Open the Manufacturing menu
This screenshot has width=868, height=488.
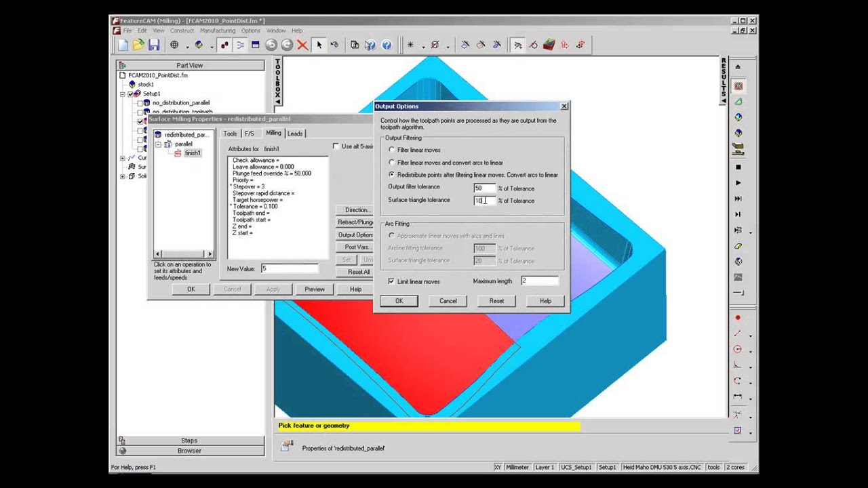click(x=218, y=30)
